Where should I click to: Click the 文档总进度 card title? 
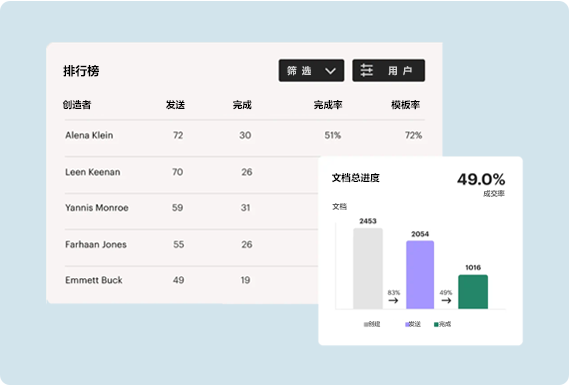pyautogui.click(x=356, y=178)
